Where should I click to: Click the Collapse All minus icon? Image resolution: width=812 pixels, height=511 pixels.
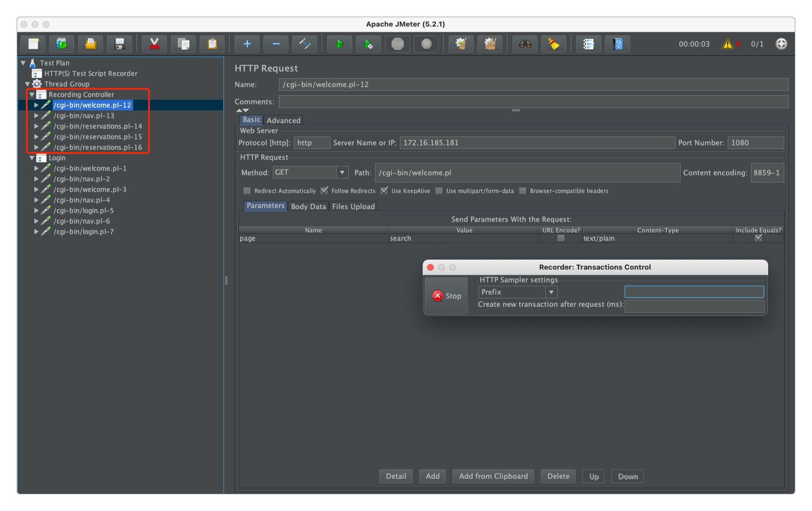click(276, 44)
